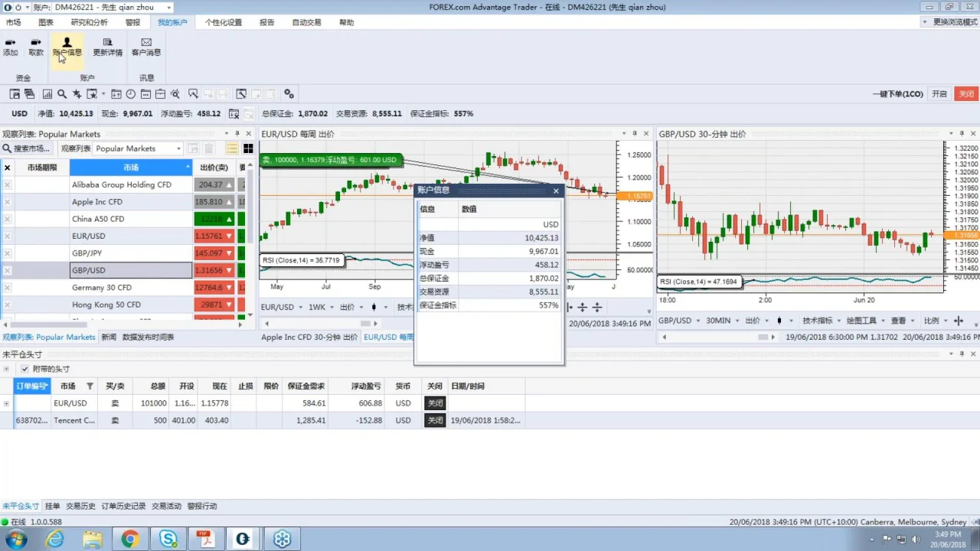Click the gears settings icon in toolbar
The width and height of the screenshot is (980, 551).
[x=289, y=94]
